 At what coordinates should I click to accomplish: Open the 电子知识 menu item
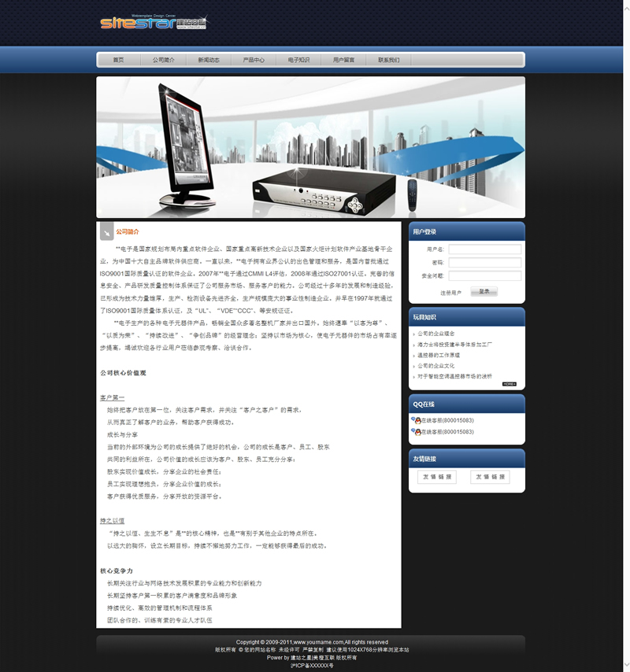[x=298, y=60]
